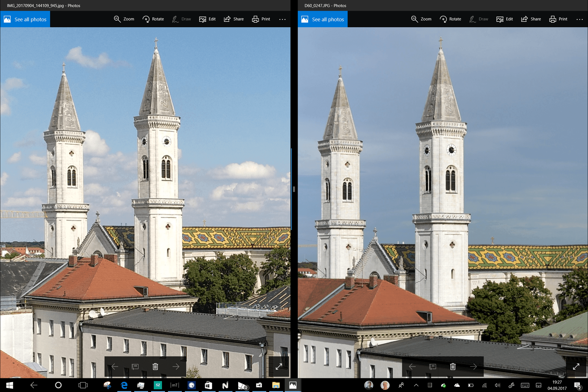The image size is (588, 392).
Task: Open Task View on the taskbar
Action: point(83,385)
